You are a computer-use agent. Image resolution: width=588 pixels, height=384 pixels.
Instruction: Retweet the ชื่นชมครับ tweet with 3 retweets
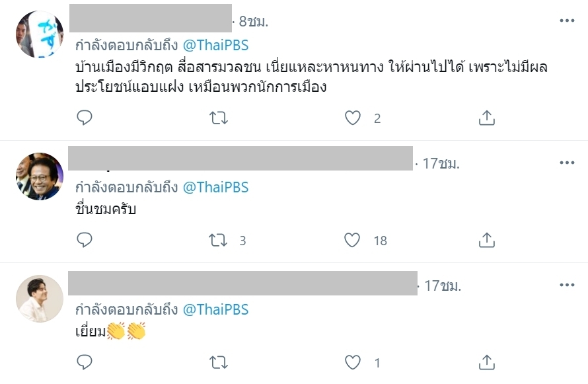218,240
